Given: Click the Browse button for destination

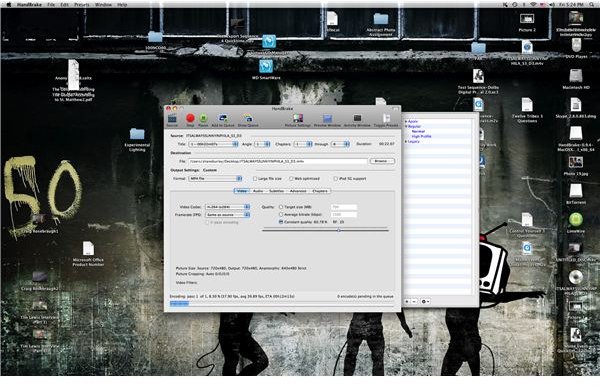Looking at the screenshot, I should [x=382, y=161].
